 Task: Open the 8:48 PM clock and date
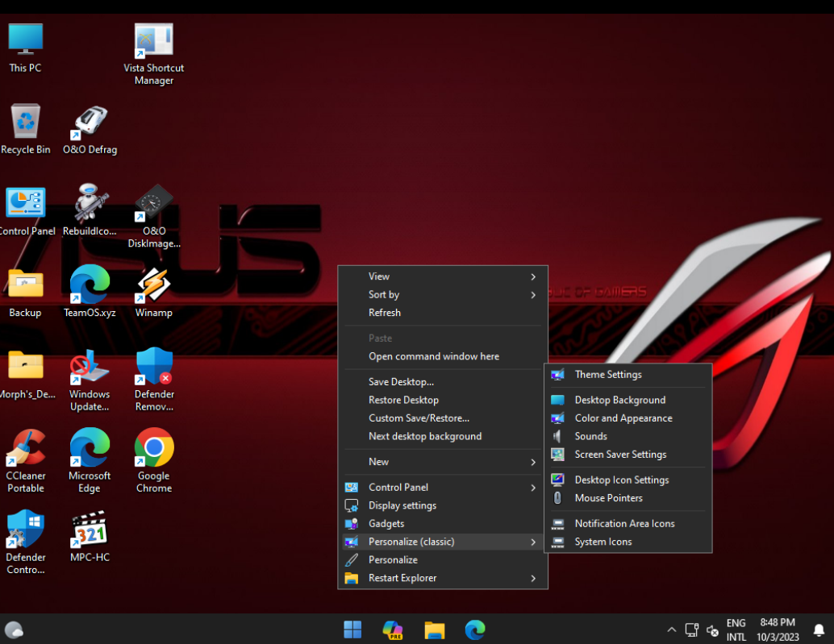[778, 629]
